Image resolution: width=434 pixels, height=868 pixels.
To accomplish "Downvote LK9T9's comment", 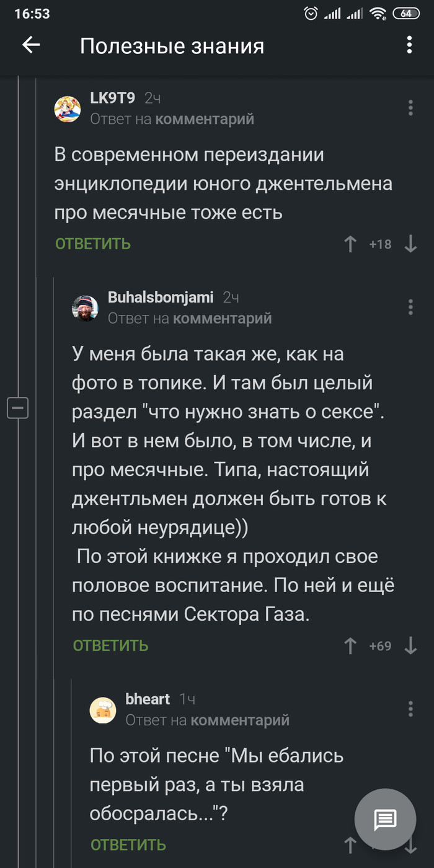I will click(410, 244).
